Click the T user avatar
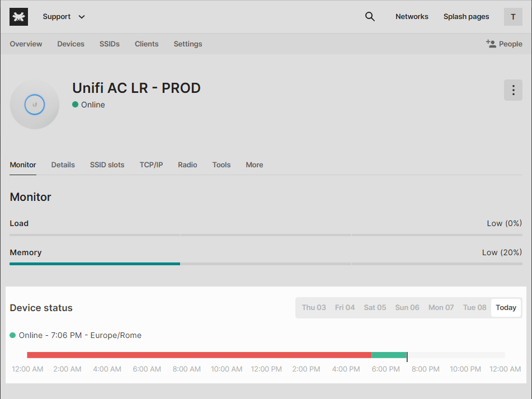 pyautogui.click(x=513, y=17)
